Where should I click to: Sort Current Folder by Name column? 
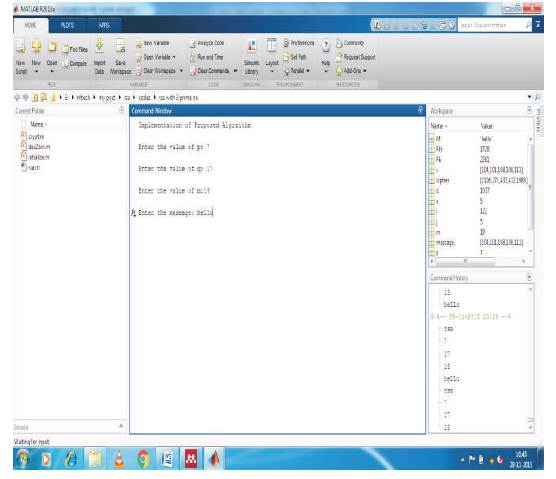[38, 124]
